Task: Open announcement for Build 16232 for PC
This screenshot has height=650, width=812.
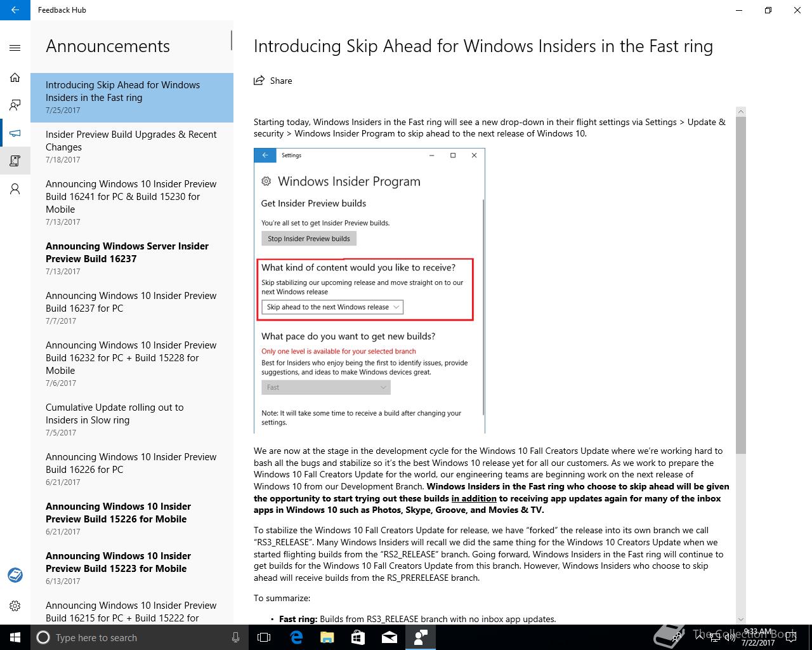Action: coord(132,364)
